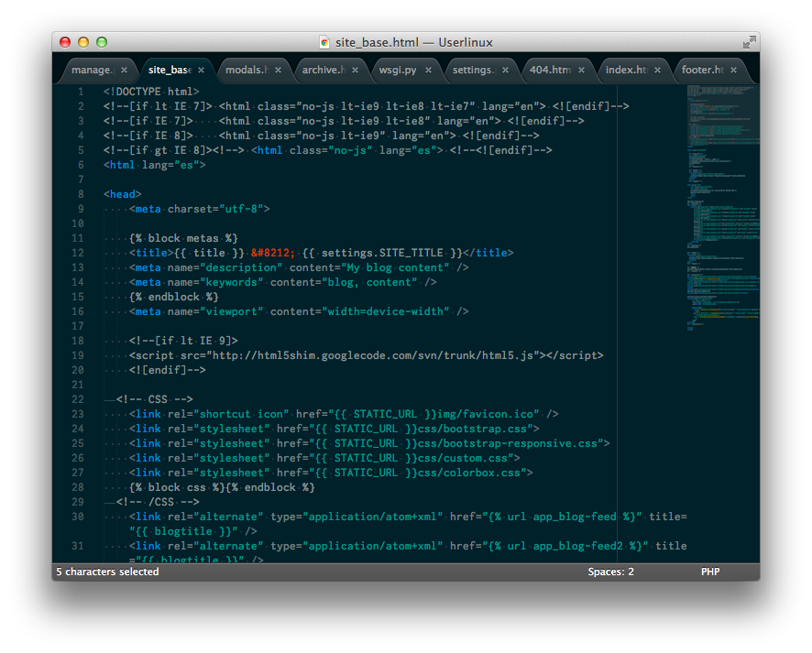Click the {% block css %}{% endblock %} line
Screen dimensions: 812x653
click(222, 487)
